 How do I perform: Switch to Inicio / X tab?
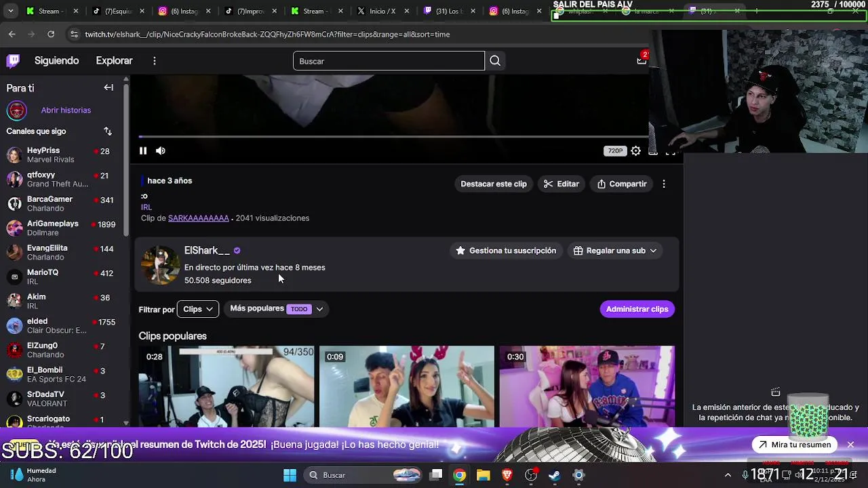(383, 11)
